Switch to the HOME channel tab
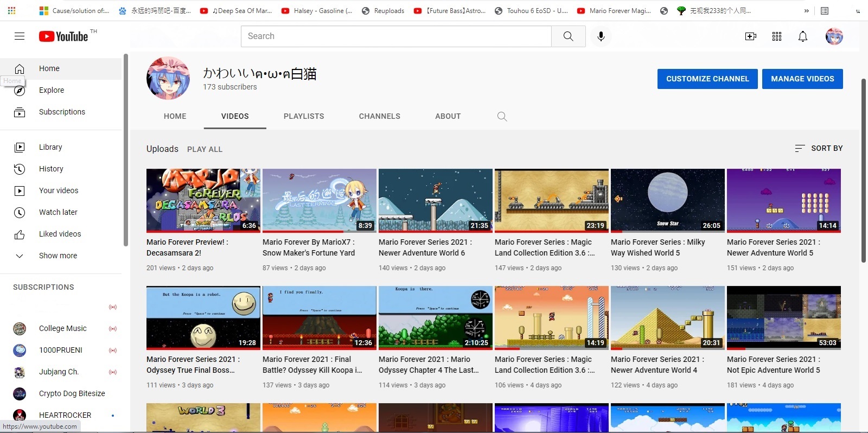Viewport: 868px width, 433px height. point(175,116)
